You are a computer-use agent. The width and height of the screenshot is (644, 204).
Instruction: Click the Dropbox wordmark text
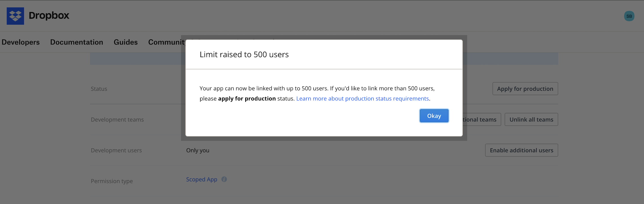pyautogui.click(x=49, y=16)
